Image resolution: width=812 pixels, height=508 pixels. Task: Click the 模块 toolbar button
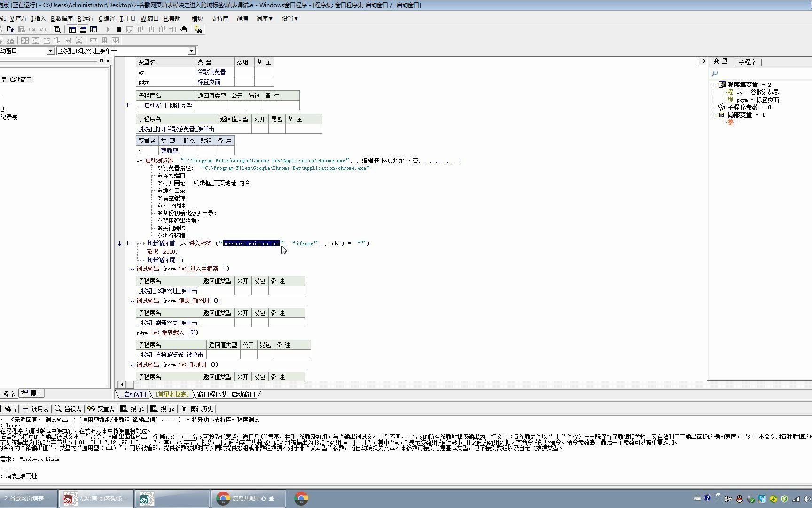(197, 19)
